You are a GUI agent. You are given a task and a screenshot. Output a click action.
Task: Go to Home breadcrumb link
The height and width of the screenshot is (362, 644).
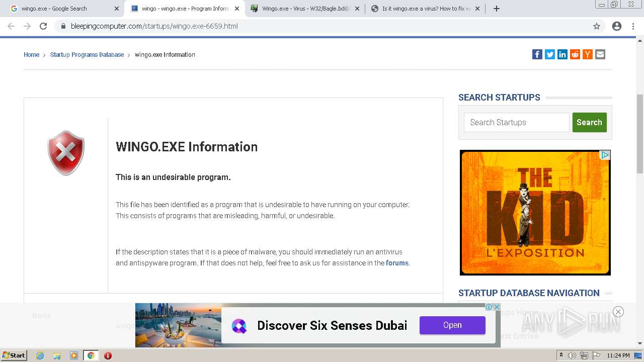[31, 55]
